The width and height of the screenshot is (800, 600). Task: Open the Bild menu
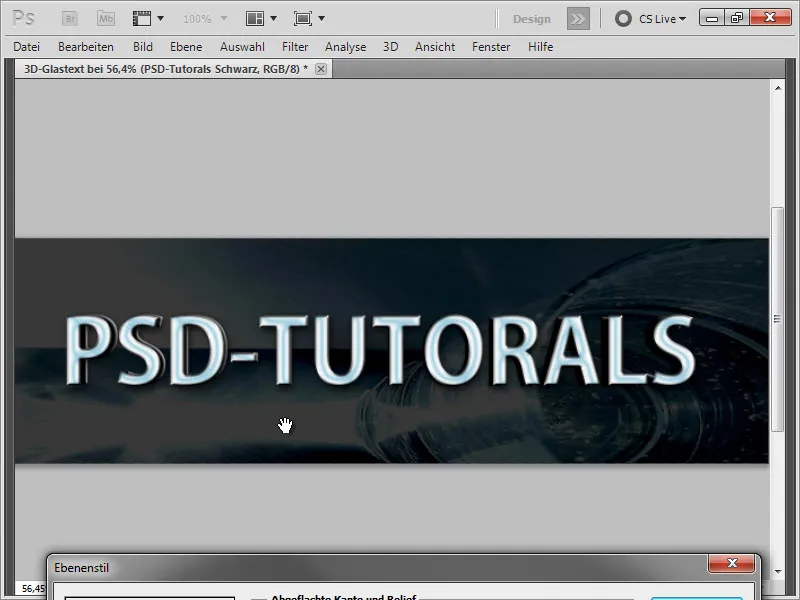143,47
